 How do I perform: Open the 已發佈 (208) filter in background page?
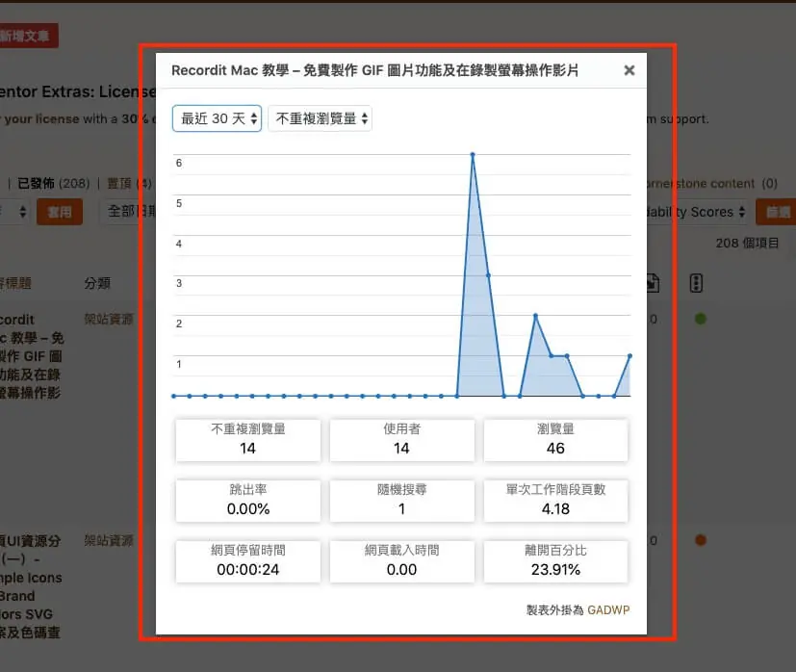53,183
